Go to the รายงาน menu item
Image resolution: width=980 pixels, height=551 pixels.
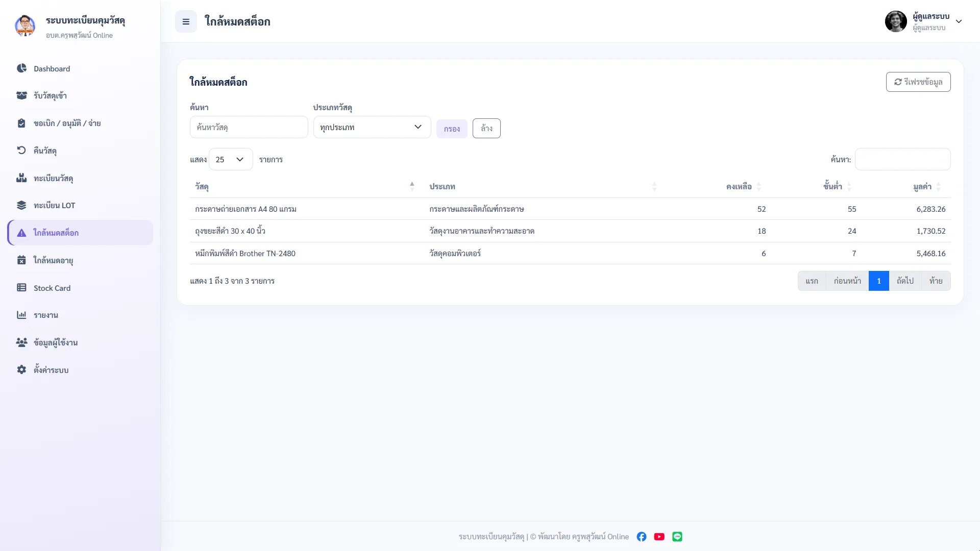coord(80,315)
